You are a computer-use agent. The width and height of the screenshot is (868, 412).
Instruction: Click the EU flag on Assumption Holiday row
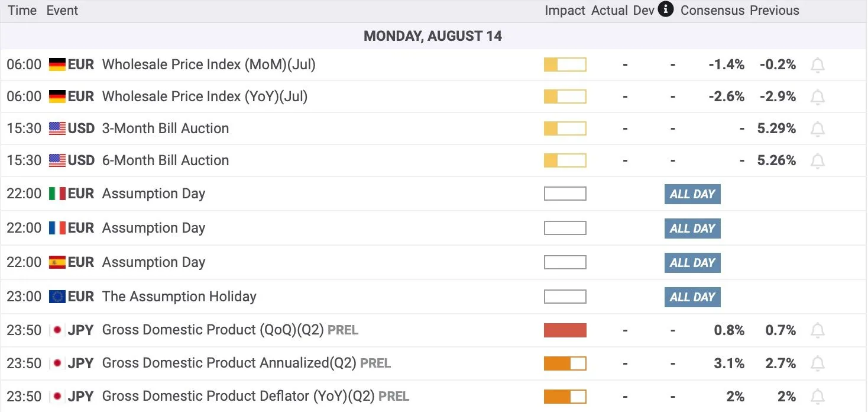57,297
